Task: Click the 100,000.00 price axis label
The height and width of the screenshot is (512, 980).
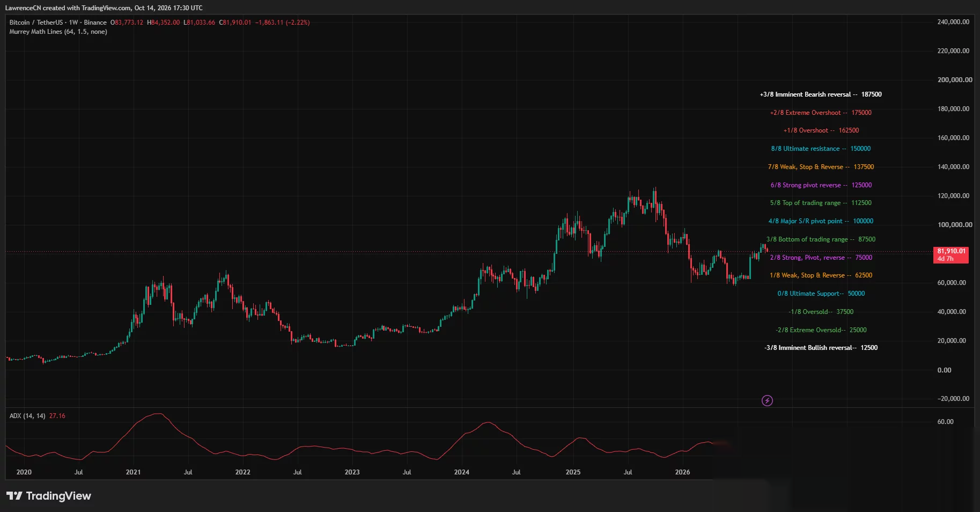Action: [955, 225]
